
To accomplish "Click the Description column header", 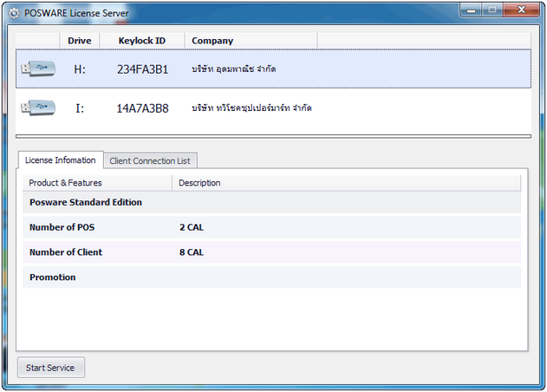I will pos(199,183).
